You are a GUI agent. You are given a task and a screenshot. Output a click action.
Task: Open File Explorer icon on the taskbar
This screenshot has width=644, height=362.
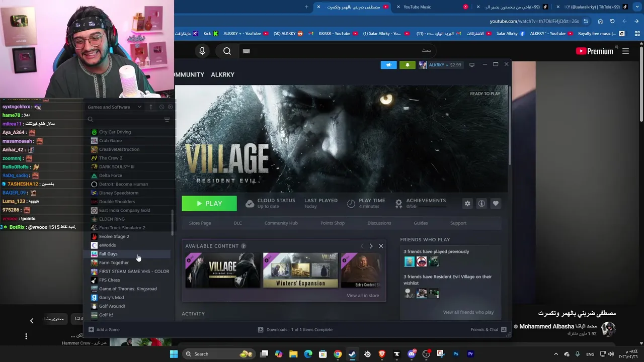pyautogui.click(x=293, y=354)
